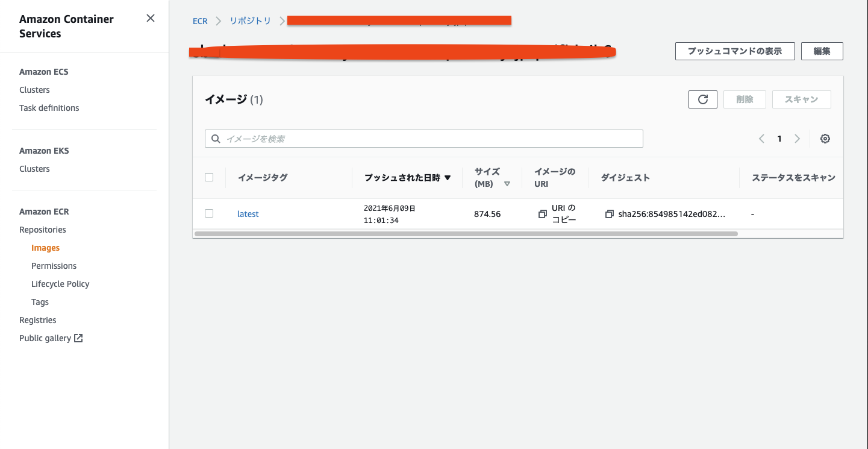Click ダイジェスト column header

point(626,178)
